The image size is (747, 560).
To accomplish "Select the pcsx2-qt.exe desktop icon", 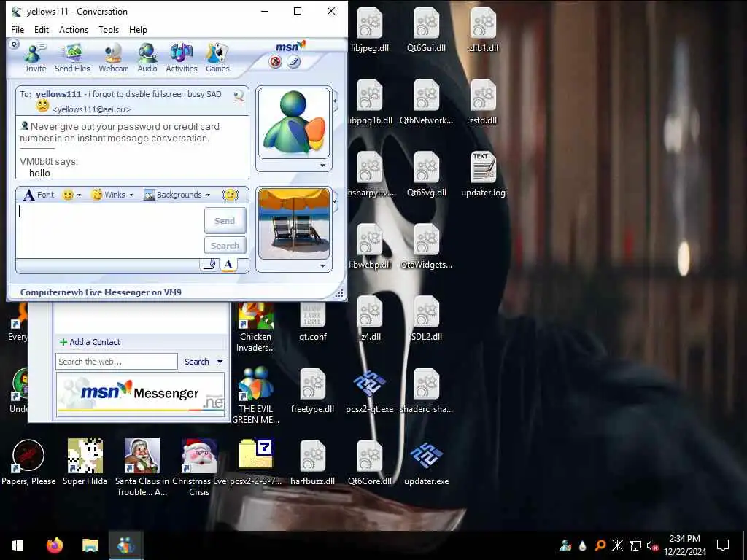I will tap(370, 391).
